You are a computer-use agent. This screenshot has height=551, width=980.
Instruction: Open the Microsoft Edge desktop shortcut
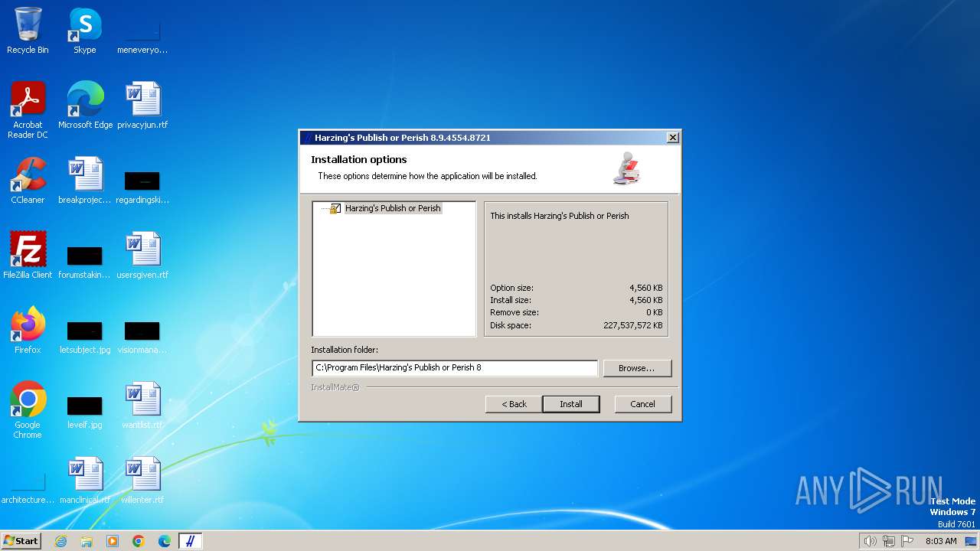[85, 106]
